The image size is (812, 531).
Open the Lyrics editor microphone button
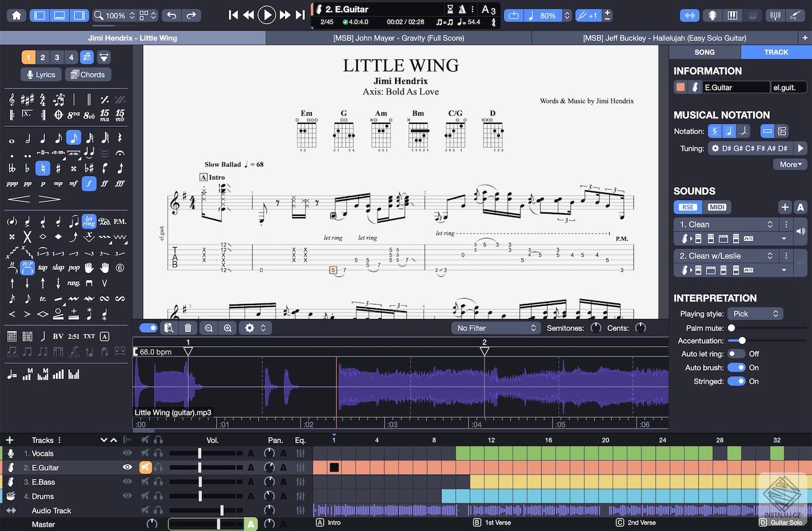click(x=40, y=75)
